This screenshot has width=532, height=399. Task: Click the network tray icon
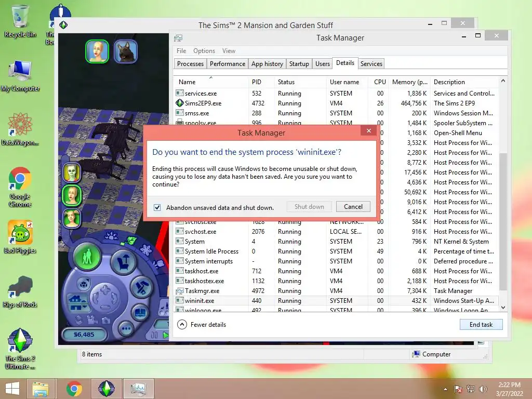[x=471, y=389]
